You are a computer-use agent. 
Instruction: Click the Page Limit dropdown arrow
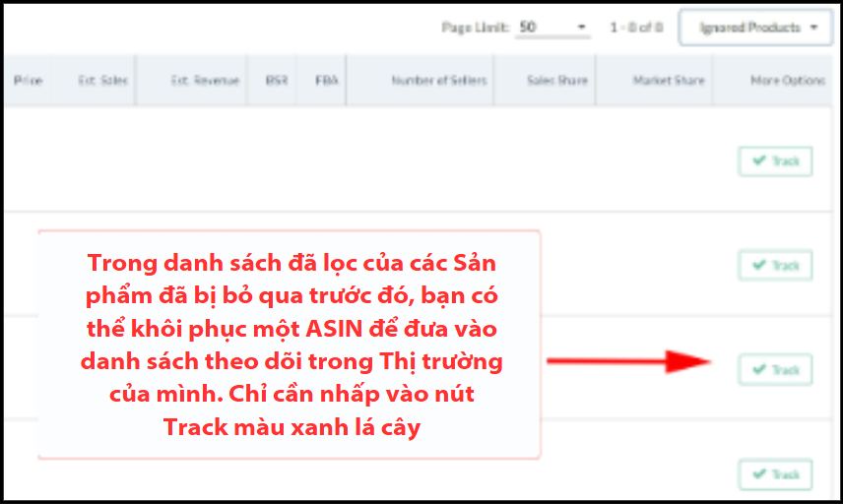click(x=581, y=28)
